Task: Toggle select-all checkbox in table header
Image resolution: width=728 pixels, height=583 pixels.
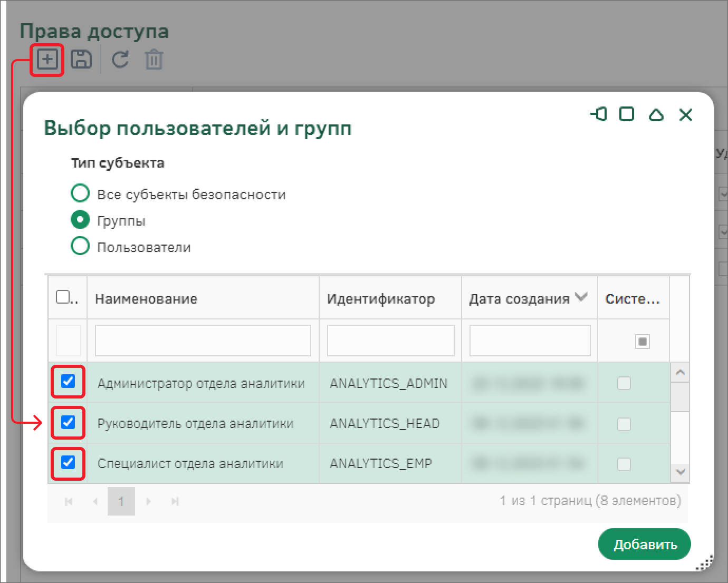Action: [x=63, y=297]
